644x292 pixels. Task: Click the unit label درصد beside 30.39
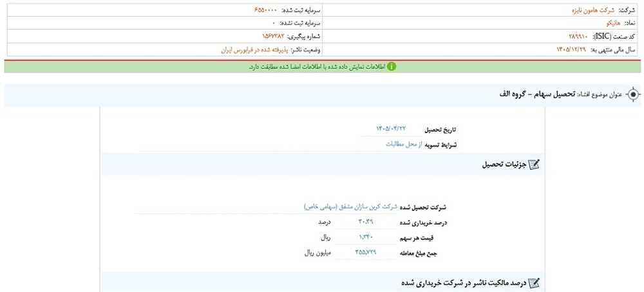324,223
